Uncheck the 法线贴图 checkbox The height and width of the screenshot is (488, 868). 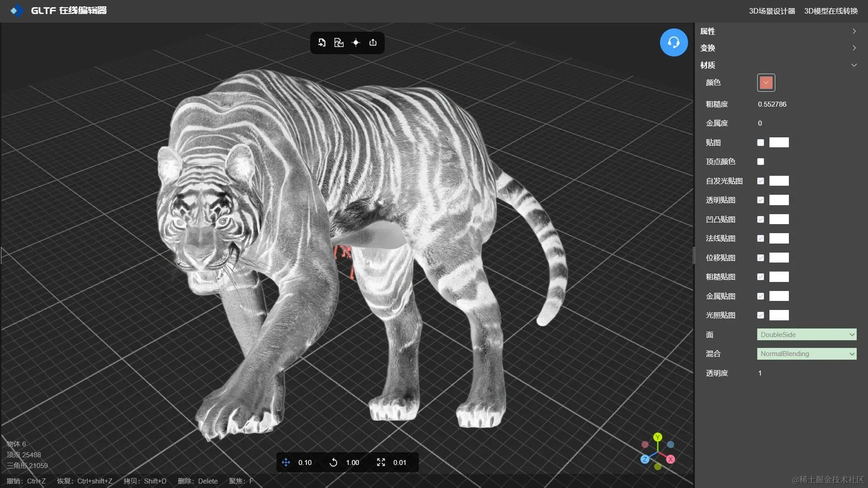coord(760,238)
